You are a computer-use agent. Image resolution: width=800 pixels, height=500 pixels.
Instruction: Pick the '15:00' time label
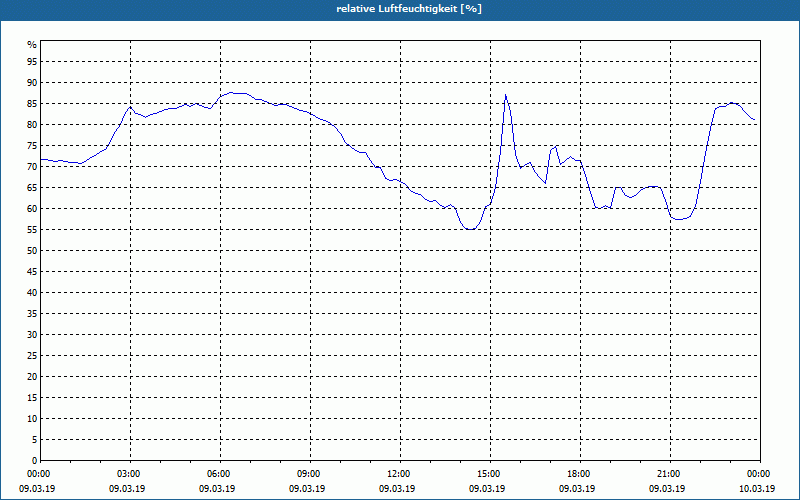pyautogui.click(x=490, y=474)
